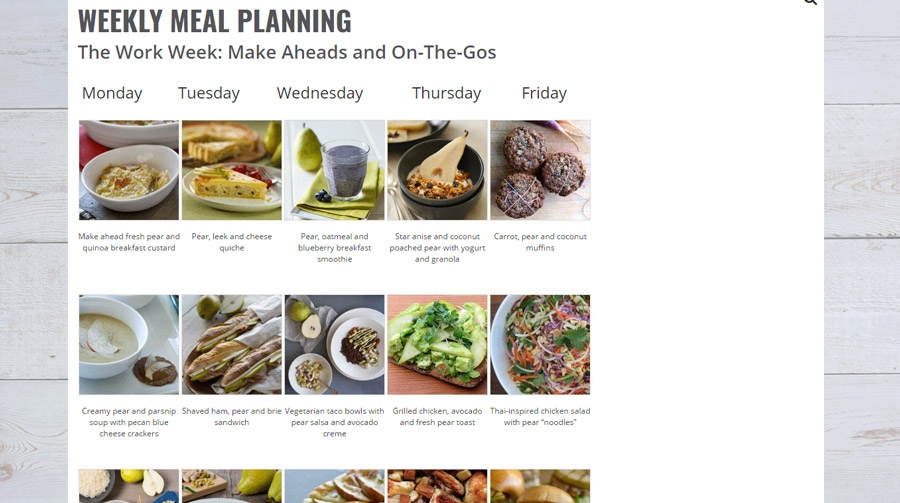Open the pear, leek and cheese quiche photo
900x503 pixels.
click(232, 170)
